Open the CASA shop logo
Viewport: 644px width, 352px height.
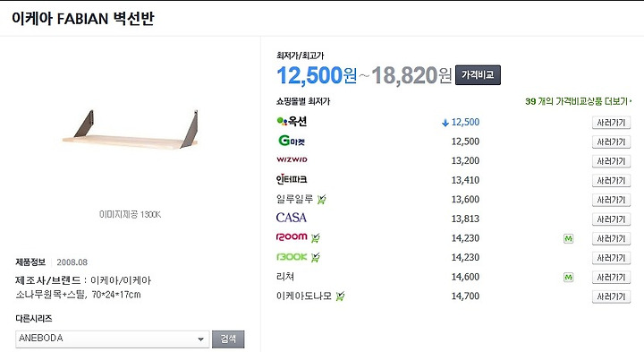click(x=292, y=218)
